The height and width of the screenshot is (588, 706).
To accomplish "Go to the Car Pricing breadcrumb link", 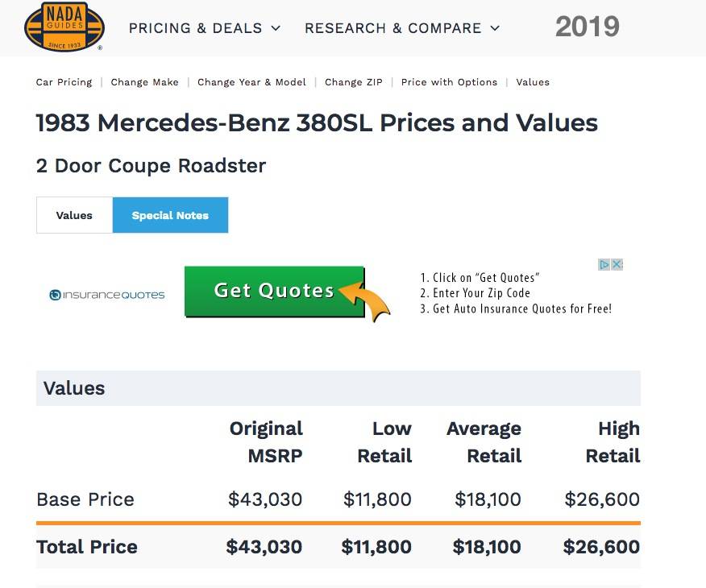I will tap(64, 82).
